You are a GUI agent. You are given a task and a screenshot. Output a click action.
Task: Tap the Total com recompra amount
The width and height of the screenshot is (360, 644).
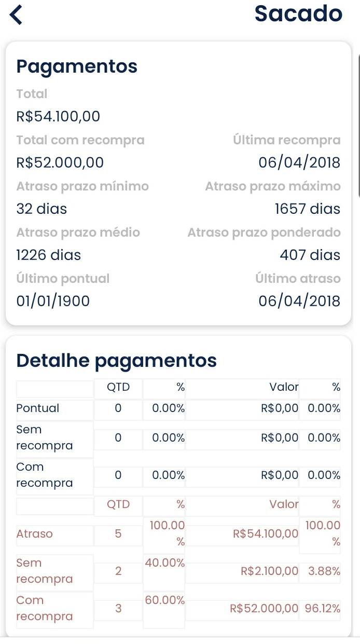pyautogui.click(x=58, y=162)
